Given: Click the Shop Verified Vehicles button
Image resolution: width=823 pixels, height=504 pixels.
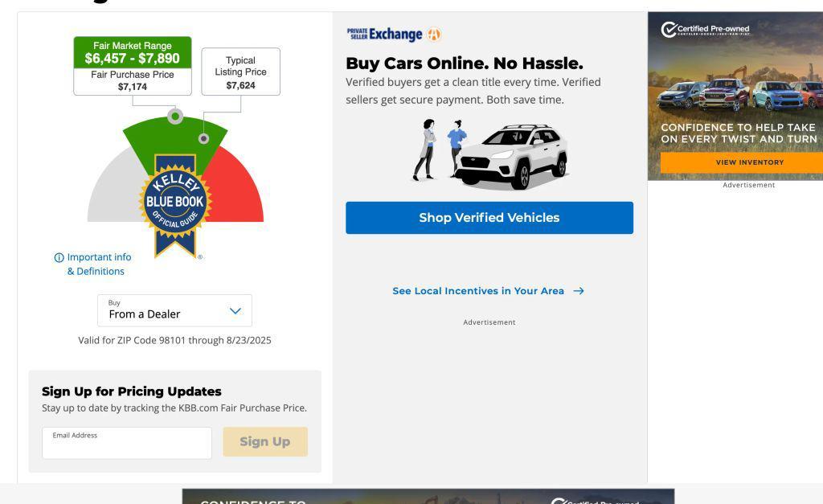Looking at the screenshot, I should tap(489, 217).
